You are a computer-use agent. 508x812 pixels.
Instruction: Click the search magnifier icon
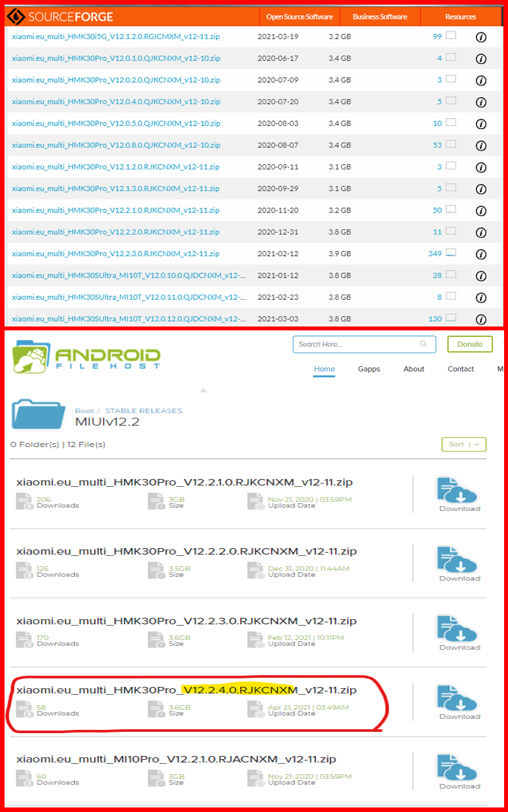click(x=424, y=344)
